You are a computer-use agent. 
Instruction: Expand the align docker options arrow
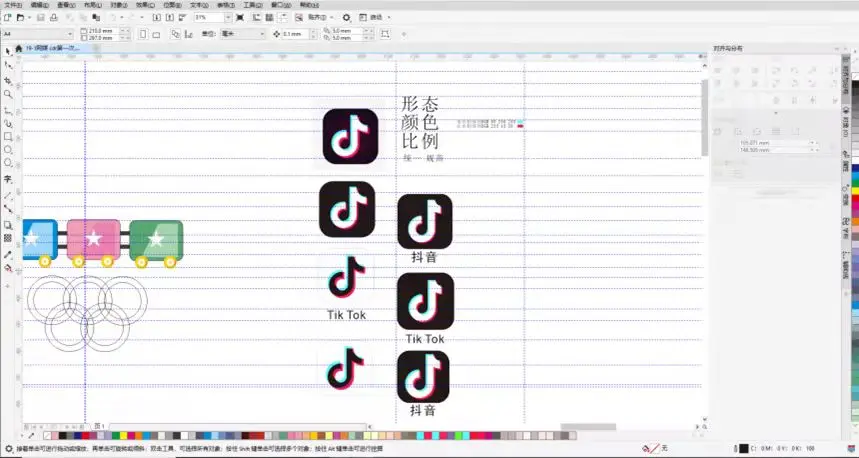coord(775,113)
